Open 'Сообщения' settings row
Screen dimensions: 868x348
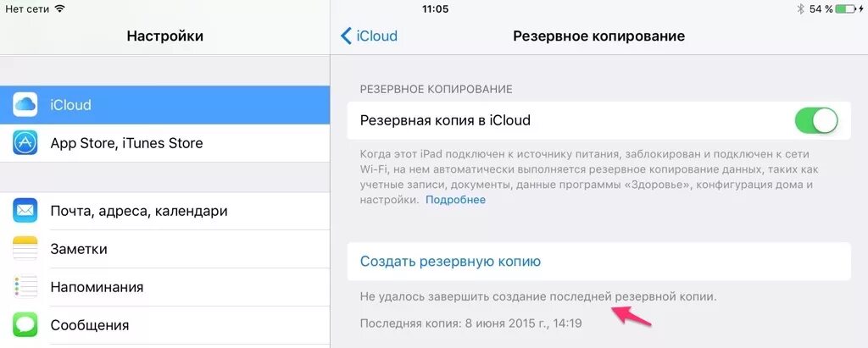pyautogui.click(x=165, y=325)
